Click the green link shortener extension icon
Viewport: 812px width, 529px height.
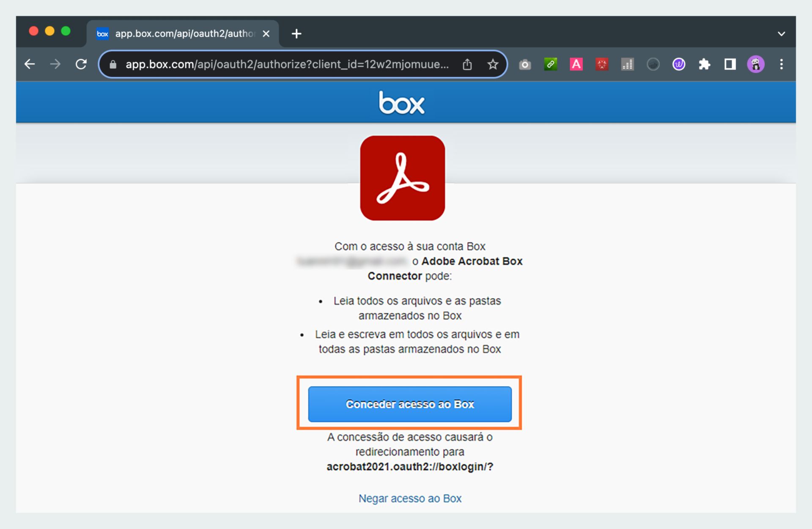click(x=550, y=64)
